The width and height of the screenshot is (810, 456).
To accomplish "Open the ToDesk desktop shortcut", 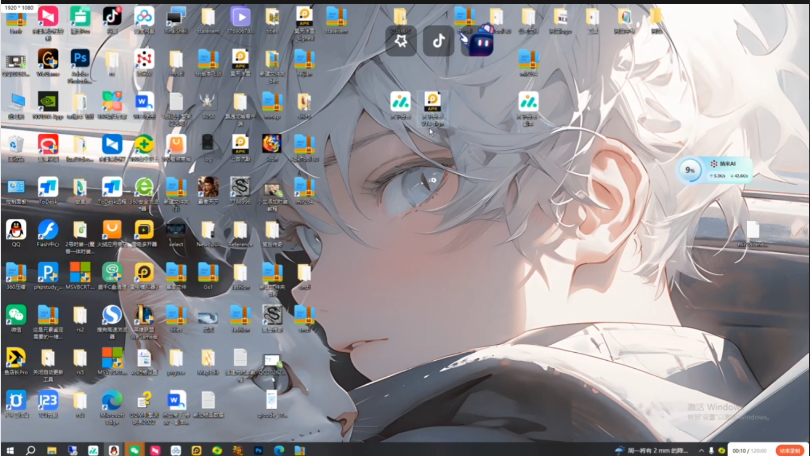I will (47, 187).
